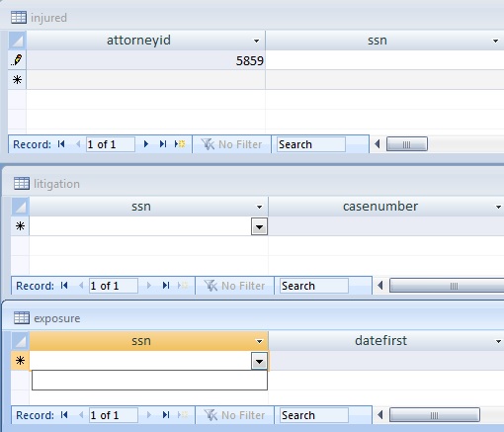This screenshot has height=432, width=504.
Task: Go to first record in litigation table
Action: pos(64,286)
